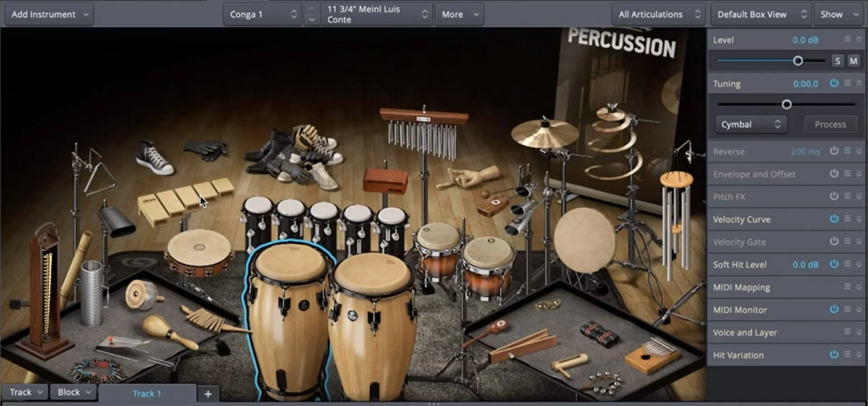This screenshot has height=406, width=868.
Task: Select the kalimba thumb piano
Action: tap(652, 355)
